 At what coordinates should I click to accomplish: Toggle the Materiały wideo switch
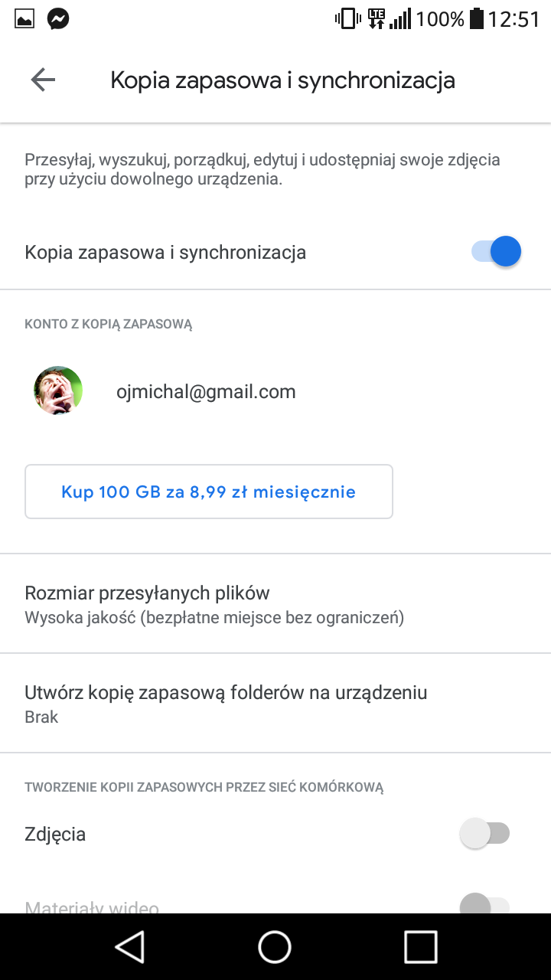coord(485,906)
